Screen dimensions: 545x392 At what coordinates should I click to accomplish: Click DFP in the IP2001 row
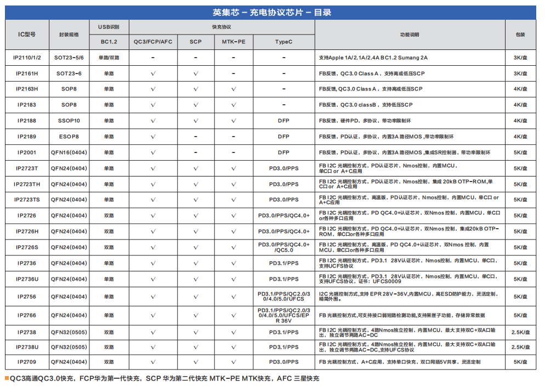point(283,152)
